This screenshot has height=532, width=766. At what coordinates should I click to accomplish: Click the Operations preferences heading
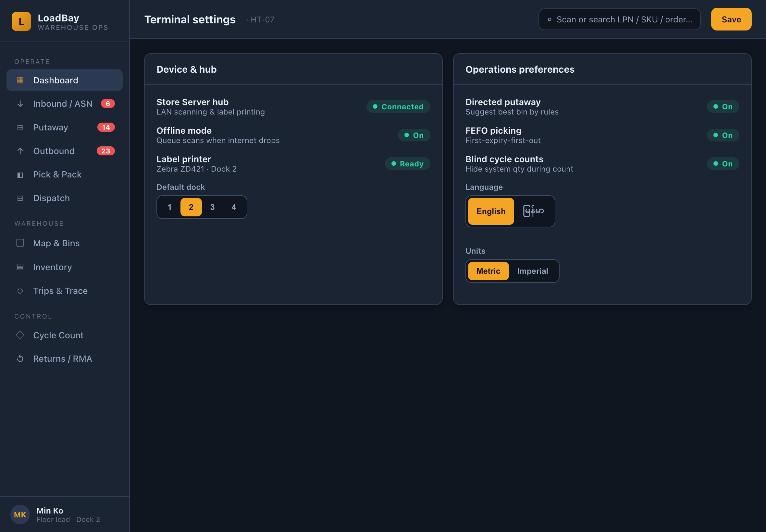tap(520, 69)
